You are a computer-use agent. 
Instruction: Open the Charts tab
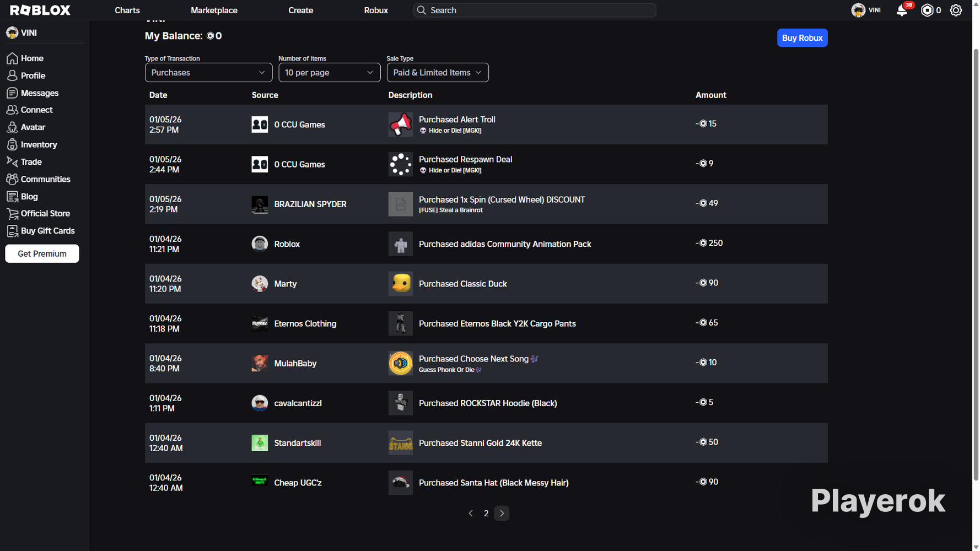[127, 10]
